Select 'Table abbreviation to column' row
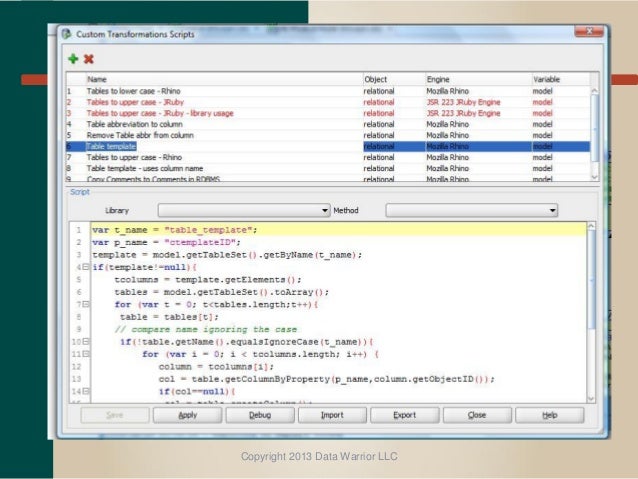Image resolution: width=638 pixels, height=479 pixels. 328,124
